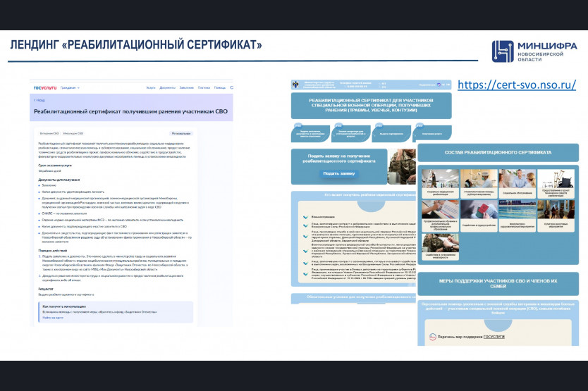Click the Госуслуги logo in the left screenshot
Image resolution: width=588 pixels, height=391 pixels.
click(x=44, y=87)
